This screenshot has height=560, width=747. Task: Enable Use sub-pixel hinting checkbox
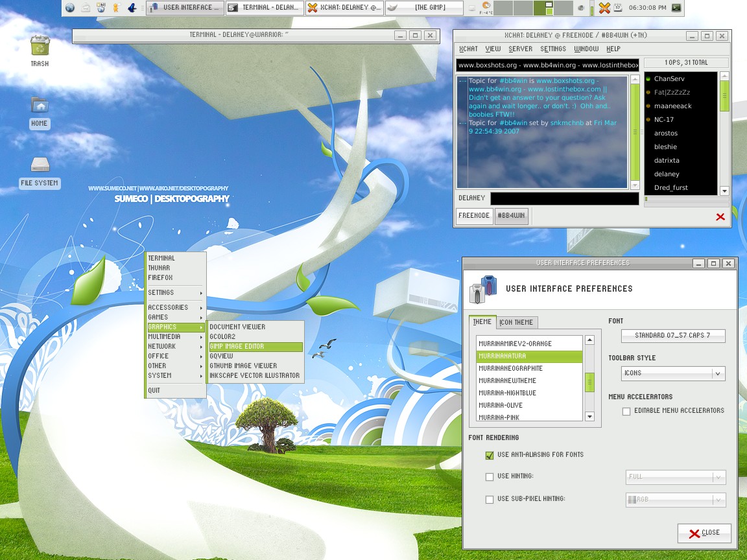tap(490, 500)
